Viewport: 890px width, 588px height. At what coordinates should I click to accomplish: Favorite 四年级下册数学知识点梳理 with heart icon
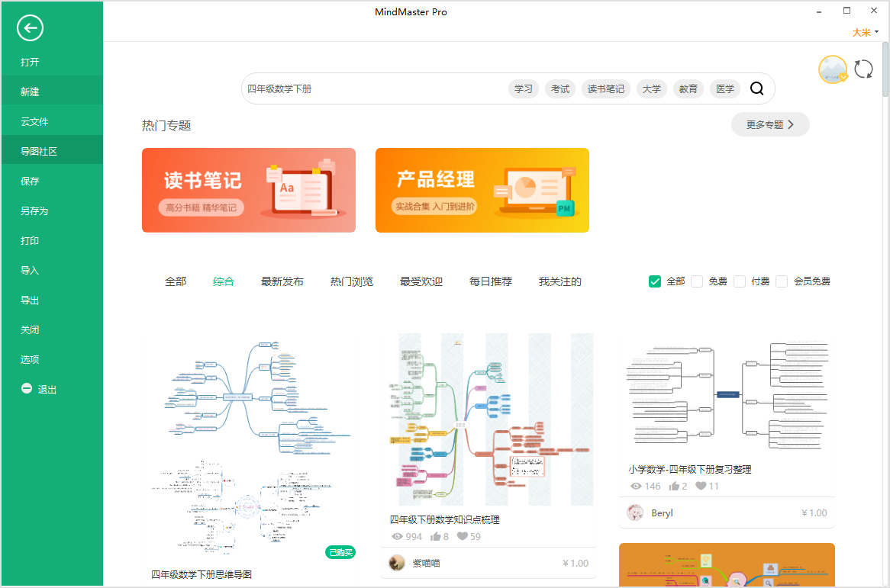463,536
